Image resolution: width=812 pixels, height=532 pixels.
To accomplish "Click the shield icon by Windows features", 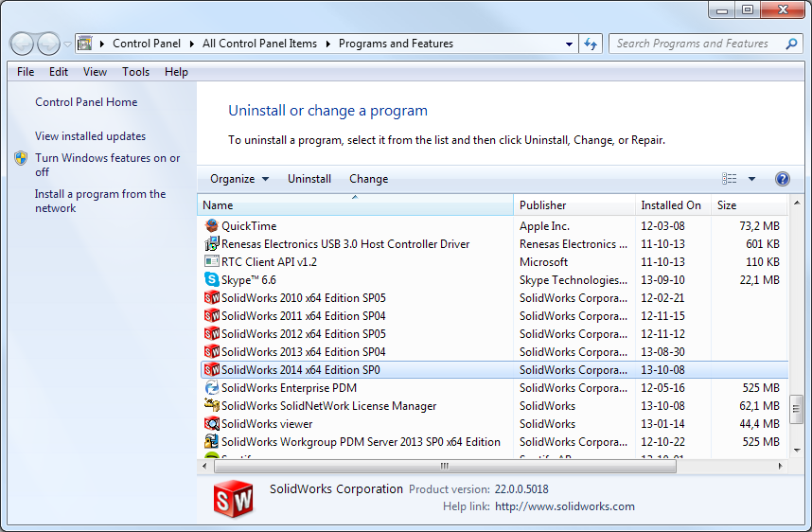I will pos(21,158).
